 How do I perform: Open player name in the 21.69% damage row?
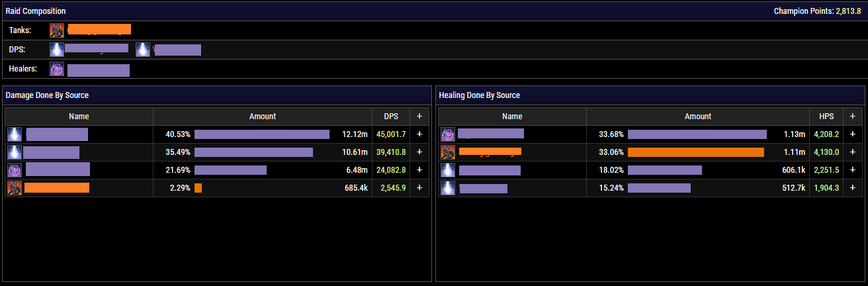[58, 169]
